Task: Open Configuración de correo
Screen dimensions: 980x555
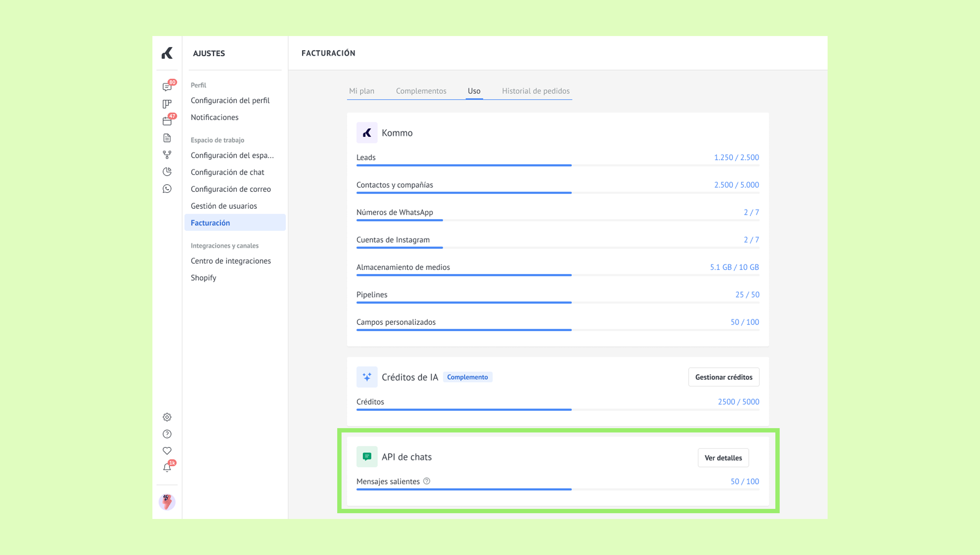Action: click(231, 189)
